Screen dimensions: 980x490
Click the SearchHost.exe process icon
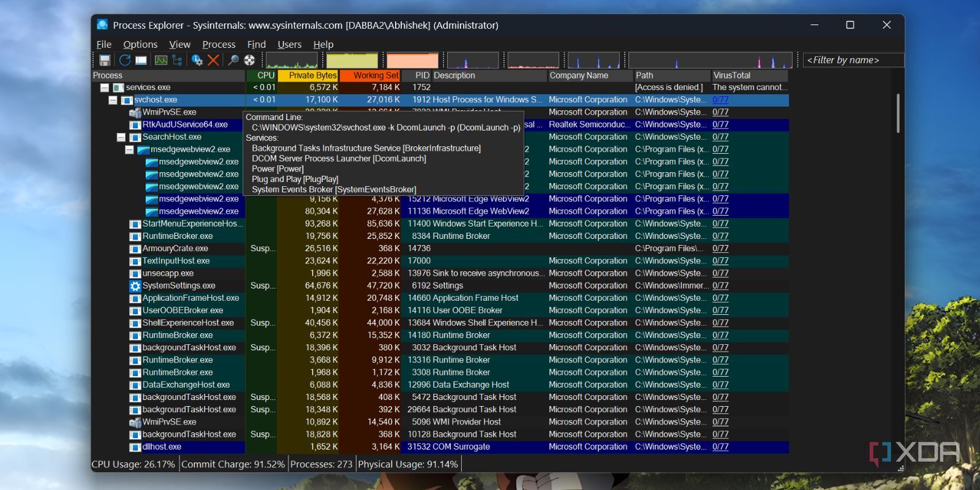[x=135, y=137]
